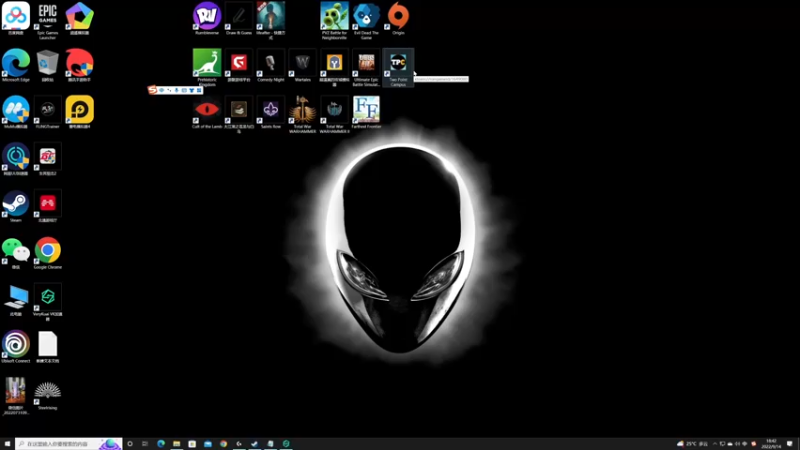Open the WeChat desktop icon

click(16, 251)
